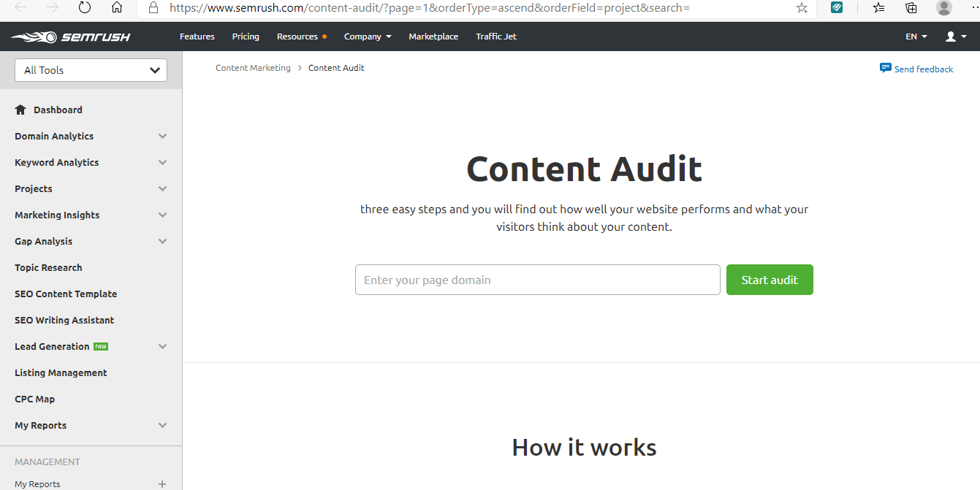This screenshot has height=490, width=980.
Task: Click the browser profile avatar
Action: [944, 8]
